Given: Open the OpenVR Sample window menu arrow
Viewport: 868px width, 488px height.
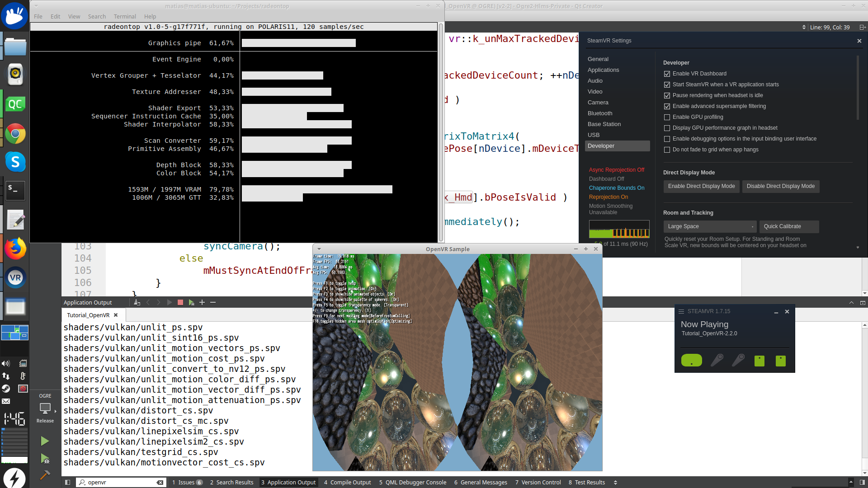Looking at the screenshot, I should pos(319,249).
